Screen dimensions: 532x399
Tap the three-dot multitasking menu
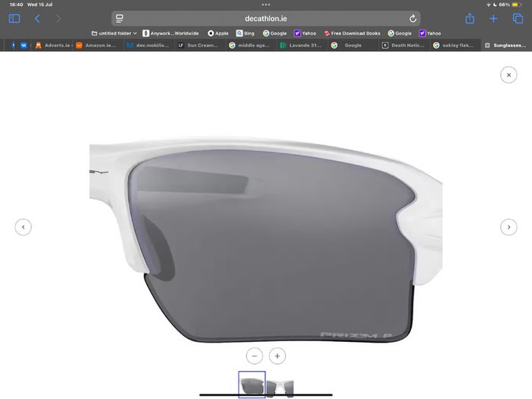tap(266, 5)
